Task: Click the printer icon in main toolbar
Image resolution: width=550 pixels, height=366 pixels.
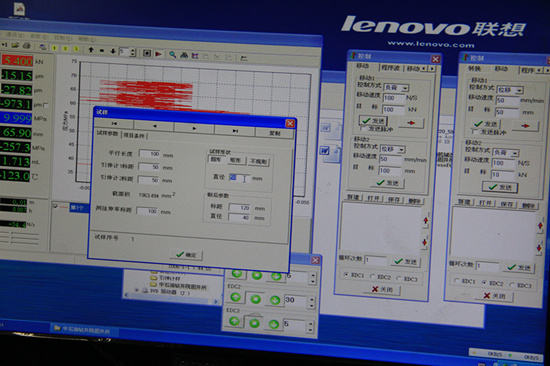Action: pyautogui.click(x=26, y=46)
